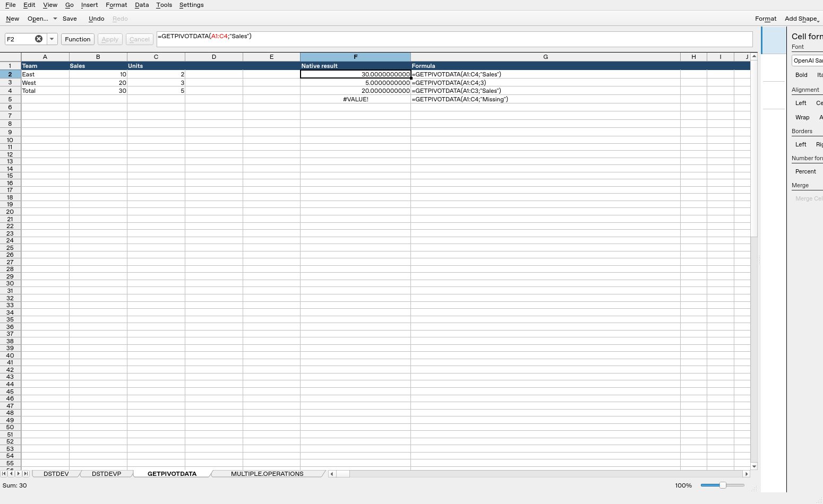Select column G header

click(545, 57)
